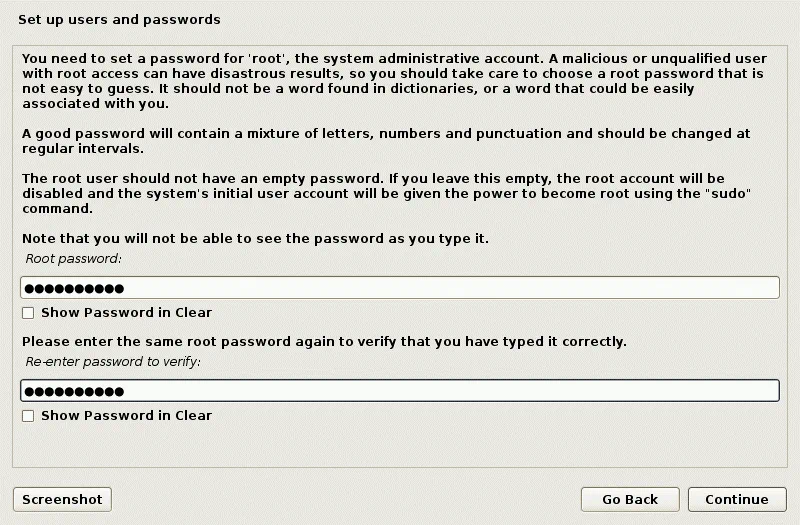
Task: Go Back to the previous installer step
Action: pos(630,499)
